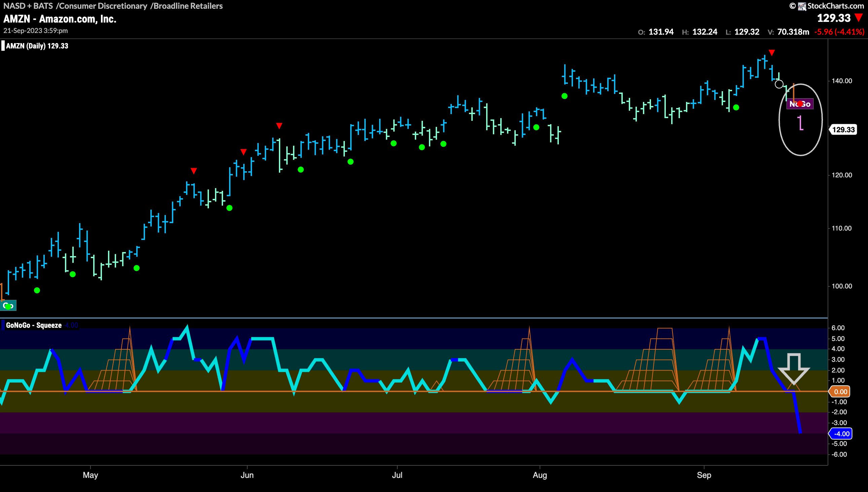The height and width of the screenshot is (492, 868).
Task: Click the red triangle marker near 121 in mid May
Action: tap(193, 171)
